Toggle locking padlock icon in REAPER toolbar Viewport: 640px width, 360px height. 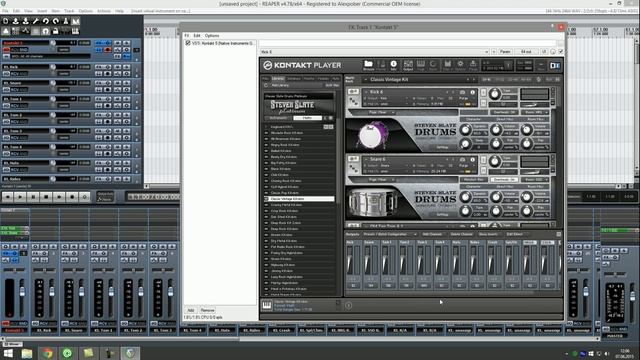click(x=56, y=31)
